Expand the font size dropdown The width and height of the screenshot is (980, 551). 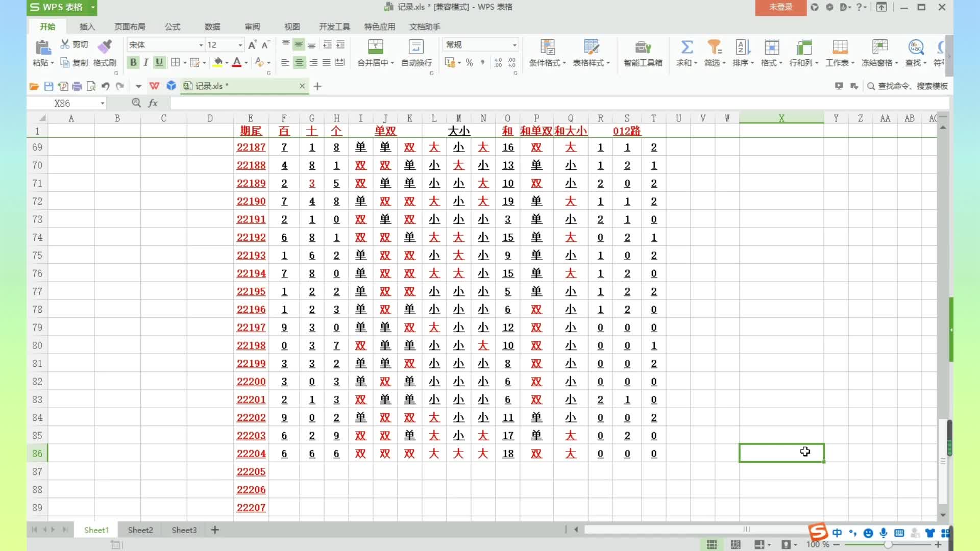pos(240,45)
